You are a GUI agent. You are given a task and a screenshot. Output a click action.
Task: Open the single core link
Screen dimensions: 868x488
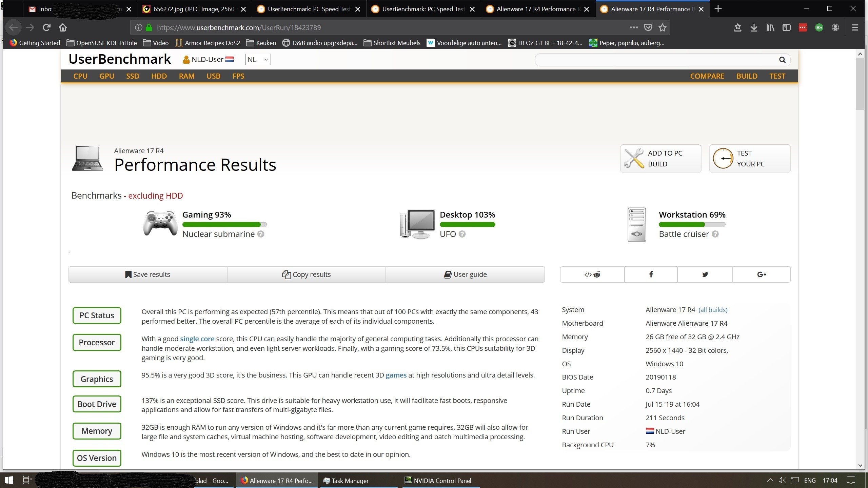(x=197, y=339)
